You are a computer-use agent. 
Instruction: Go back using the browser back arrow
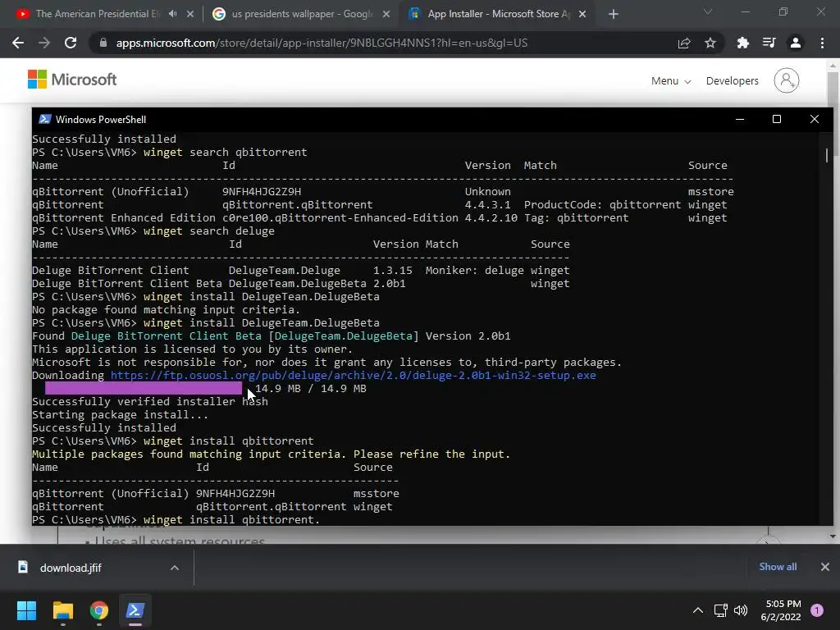(18, 43)
